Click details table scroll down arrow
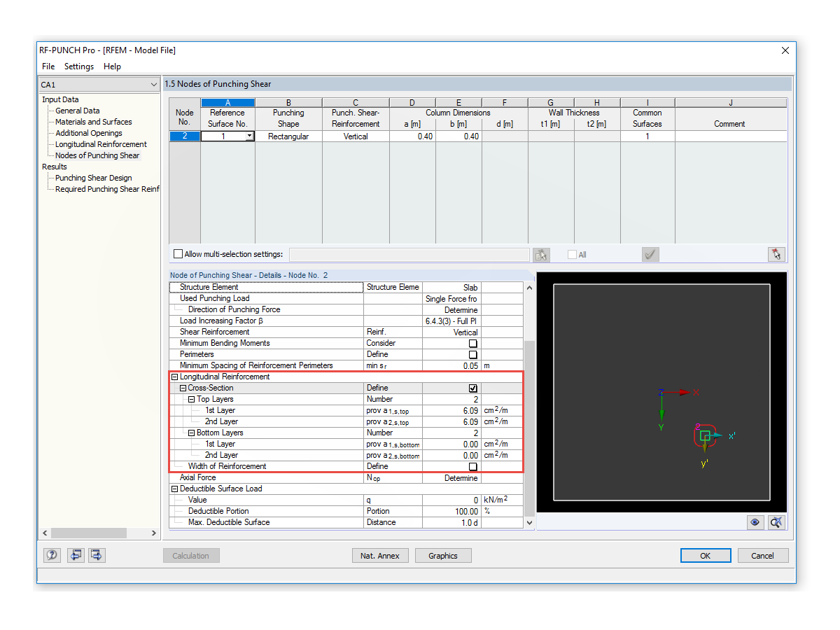The height and width of the screenshot is (630, 840). point(529,522)
